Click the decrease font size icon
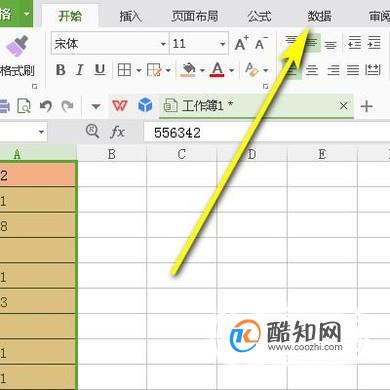Viewport: 390px width, 390px height. pyautogui.click(x=261, y=43)
